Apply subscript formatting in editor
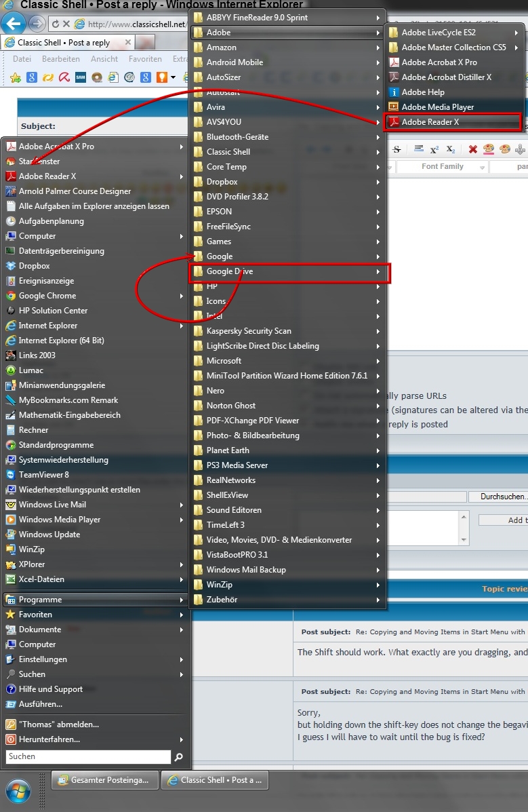528x812 pixels. (450, 149)
